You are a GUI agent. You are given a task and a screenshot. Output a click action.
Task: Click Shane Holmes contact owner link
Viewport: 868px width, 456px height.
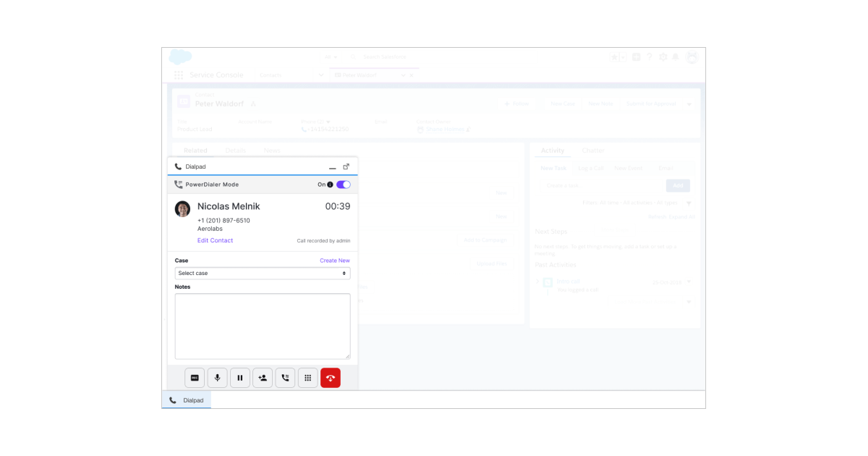[x=445, y=130]
